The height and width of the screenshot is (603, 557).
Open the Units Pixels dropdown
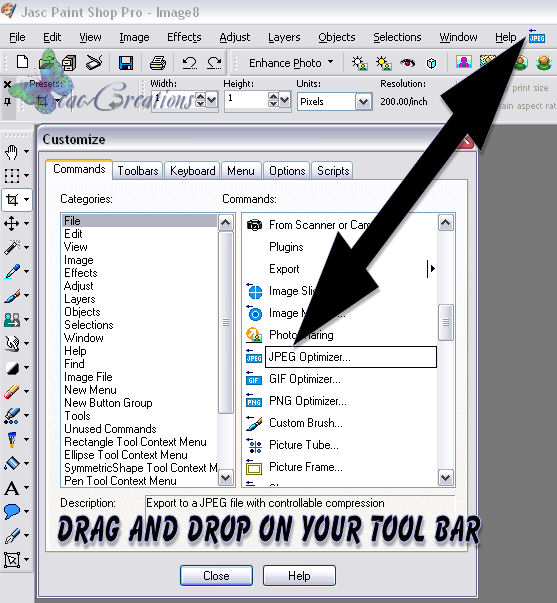pos(363,102)
